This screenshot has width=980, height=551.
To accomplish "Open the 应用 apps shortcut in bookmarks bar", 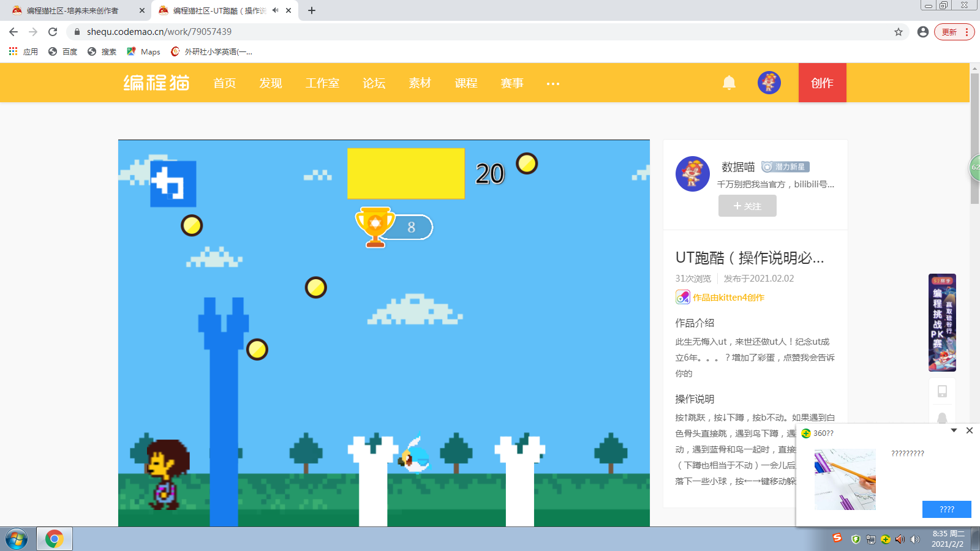I will 23,52.
